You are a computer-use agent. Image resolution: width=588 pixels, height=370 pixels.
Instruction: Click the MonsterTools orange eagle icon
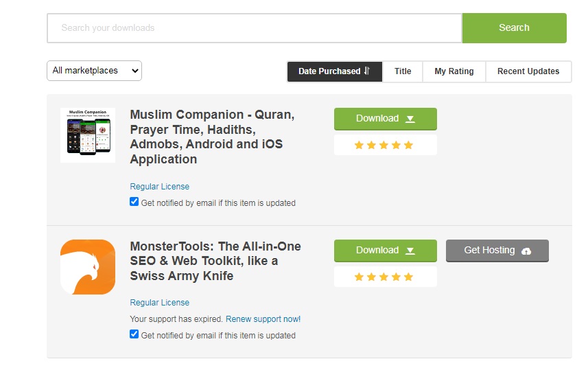[88, 267]
